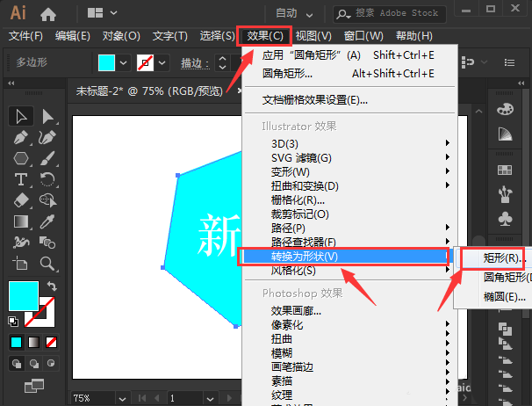Set paint mode to None
Viewport: 532px width, 406px height.
click(52, 341)
